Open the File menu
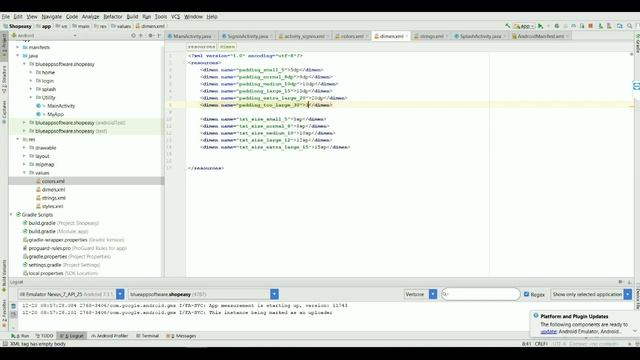This screenshot has width=640, height=360. tap(6, 17)
